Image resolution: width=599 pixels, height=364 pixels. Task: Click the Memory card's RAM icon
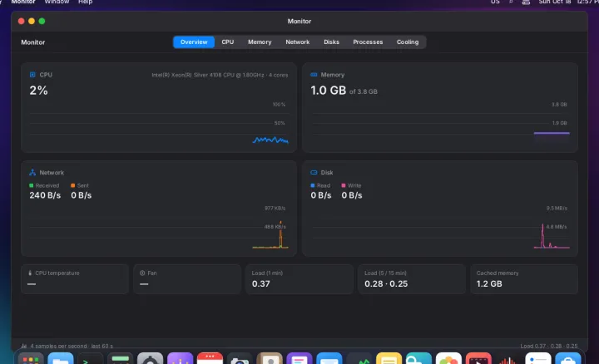pyautogui.click(x=314, y=75)
